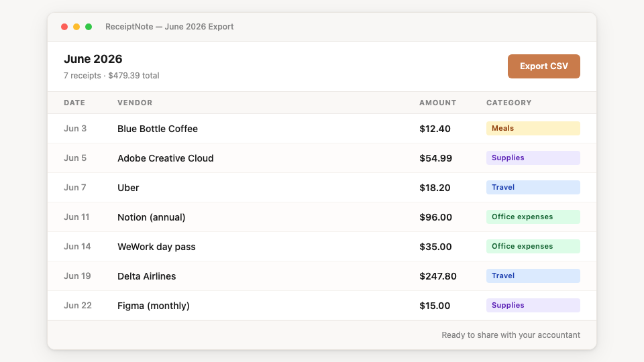
Task: Click the June 2026 heading
Action: pos(93,59)
